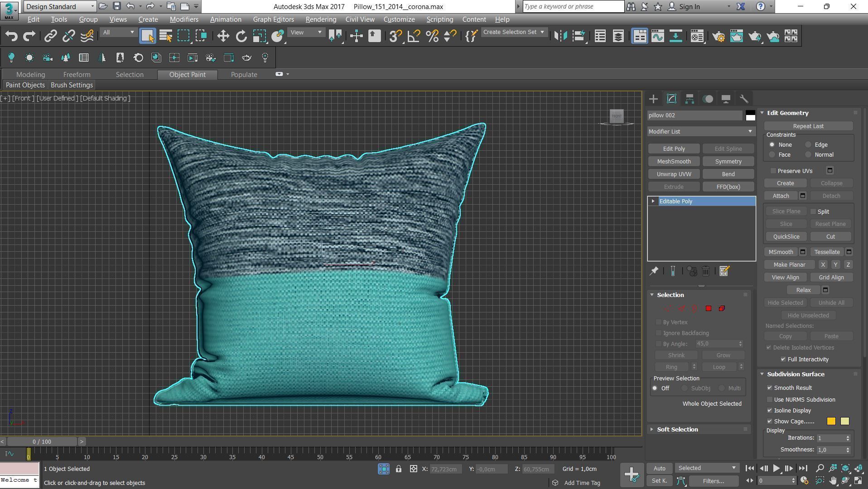This screenshot has width=868, height=489.
Task: Open the selection filter All dropdown
Action: tap(118, 32)
